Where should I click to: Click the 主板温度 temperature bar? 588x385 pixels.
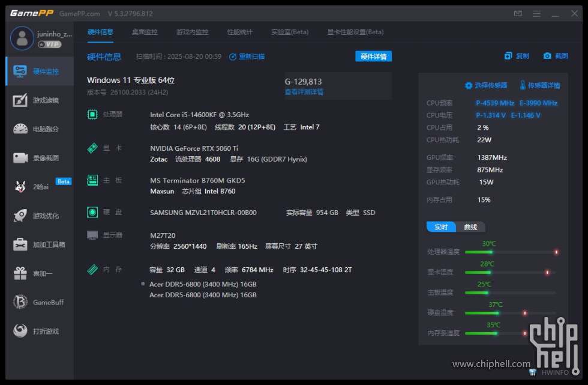[511, 293]
